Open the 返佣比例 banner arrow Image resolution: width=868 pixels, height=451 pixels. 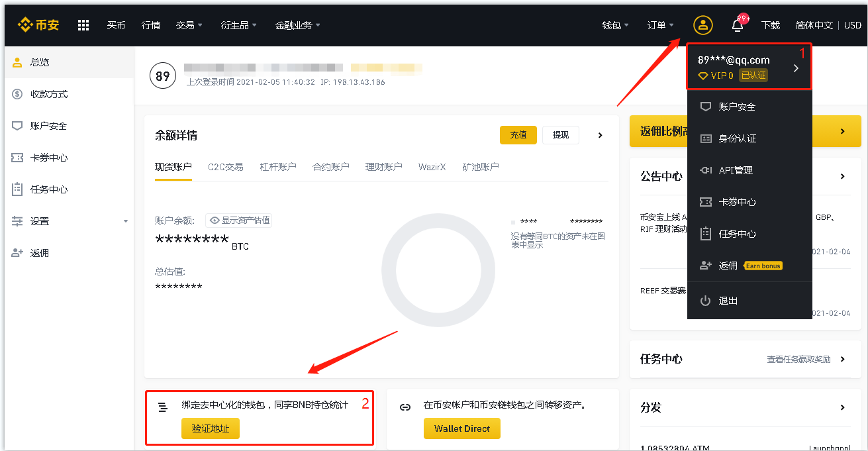(843, 131)
